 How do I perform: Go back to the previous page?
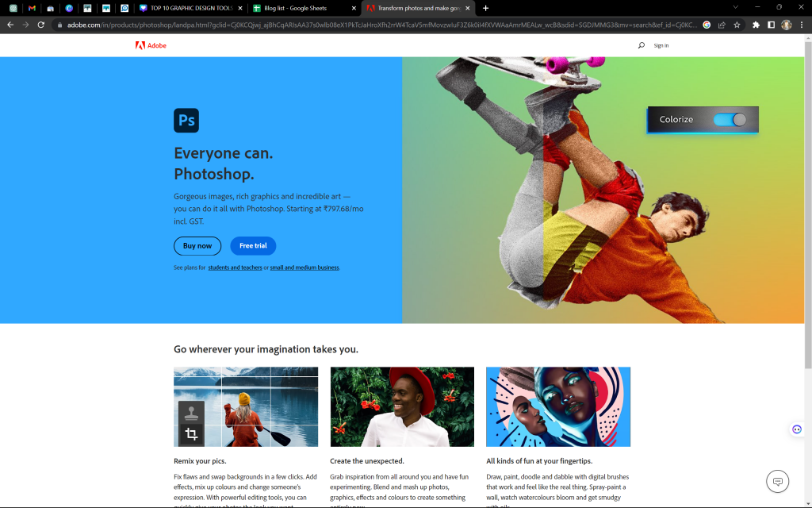pyautogui.click(x=10, y=25)
